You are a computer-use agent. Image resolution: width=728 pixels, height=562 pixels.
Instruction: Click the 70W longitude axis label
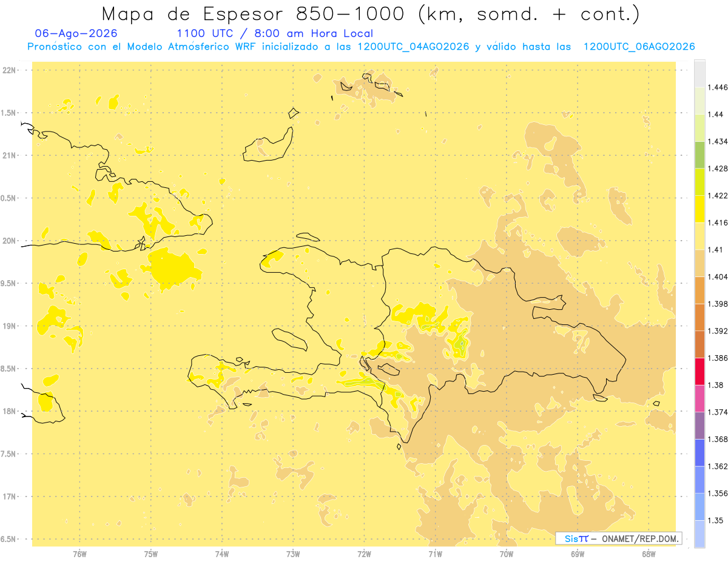507,554
